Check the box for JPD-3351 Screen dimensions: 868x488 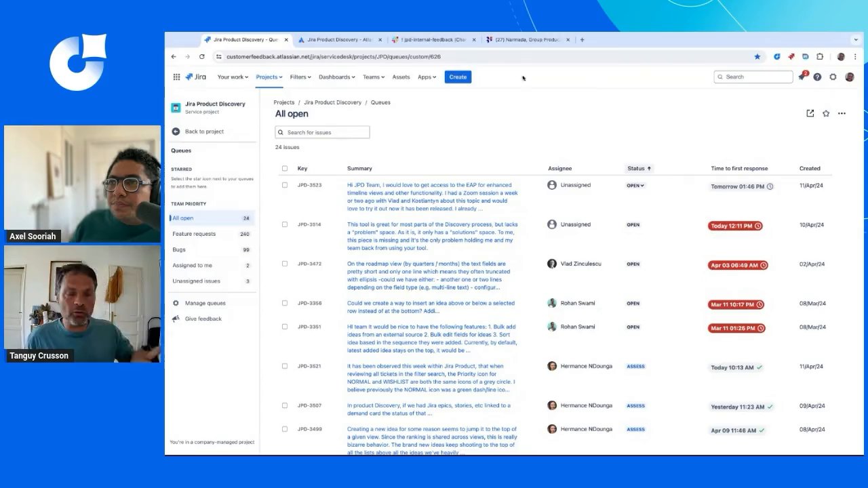(284, 327)
